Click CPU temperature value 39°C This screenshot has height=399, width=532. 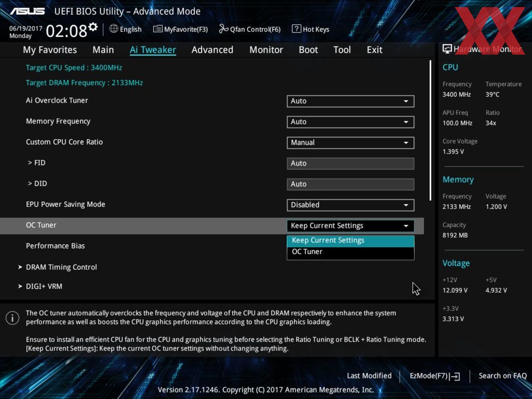point(492,94)
